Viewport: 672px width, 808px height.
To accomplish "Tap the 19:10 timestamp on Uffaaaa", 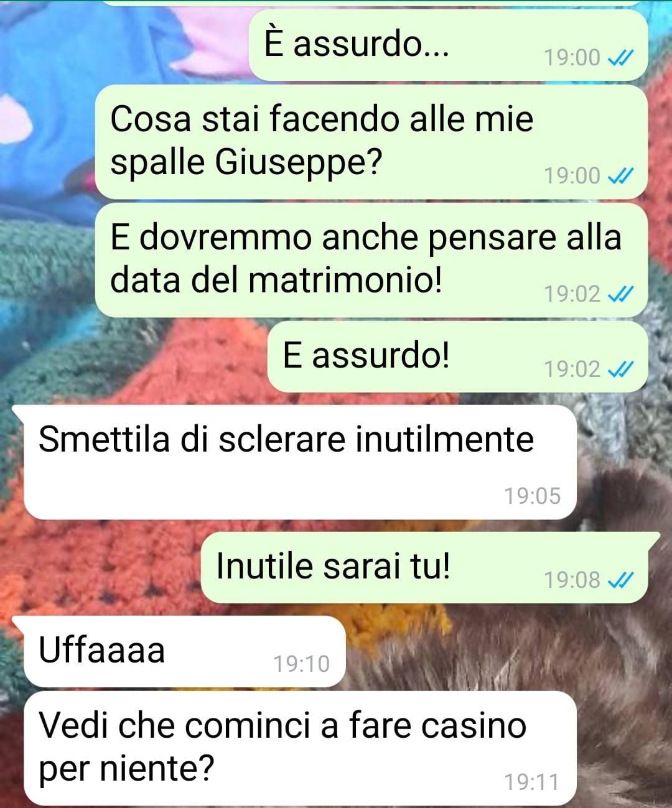I will [x=302, y=664].
